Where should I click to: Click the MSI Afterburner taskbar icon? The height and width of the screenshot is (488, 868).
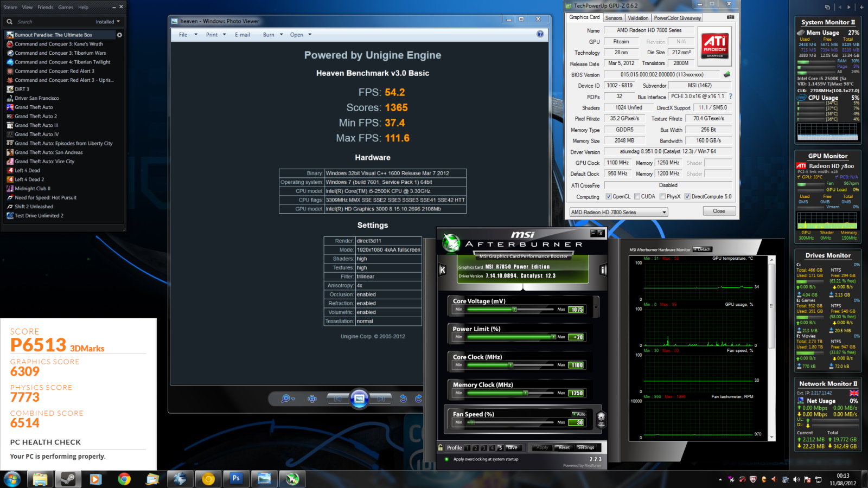click(292, 479)
